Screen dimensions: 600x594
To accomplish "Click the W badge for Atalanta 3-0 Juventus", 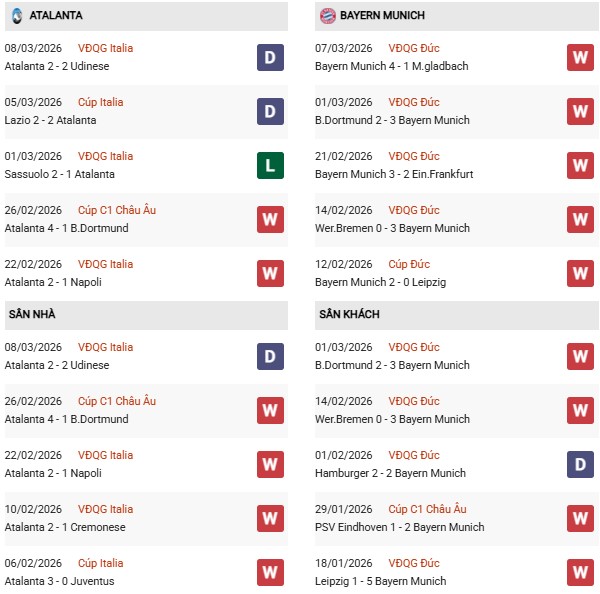I will pyautogui.click(x=270, y=572).
